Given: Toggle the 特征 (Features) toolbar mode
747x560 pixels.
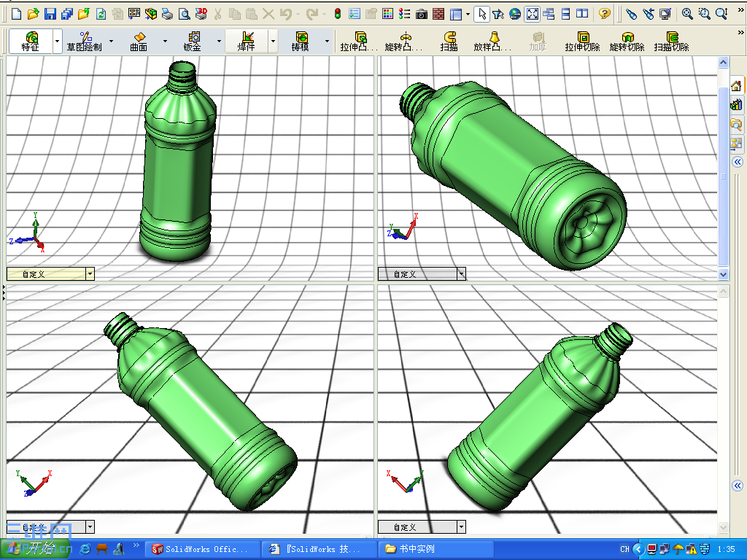Looking at the screenshot, I should pyautogui.click(x=29, y=42).
